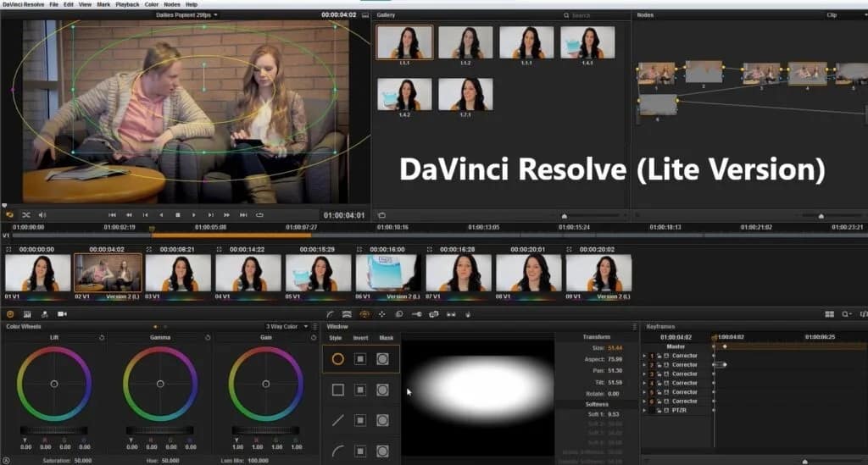Jump to the first frame button
The image size is (868, 465).
[x=112, y=215]
